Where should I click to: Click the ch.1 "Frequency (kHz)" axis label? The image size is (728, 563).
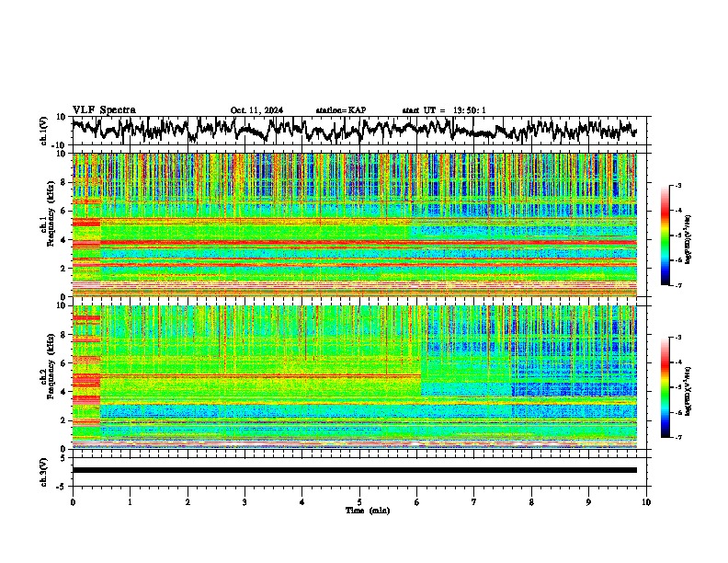[x=51, y=214]
